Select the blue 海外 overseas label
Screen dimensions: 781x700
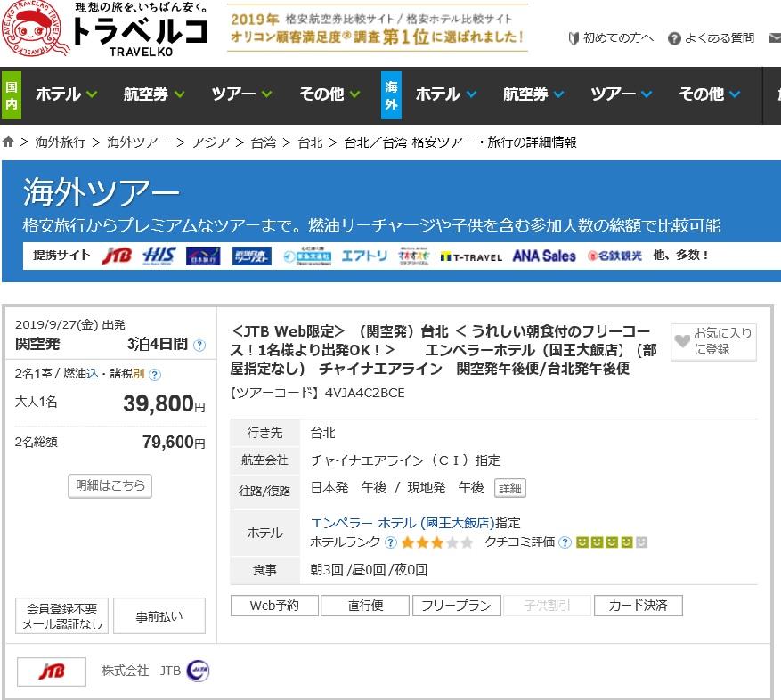click(x=391, y=95)
